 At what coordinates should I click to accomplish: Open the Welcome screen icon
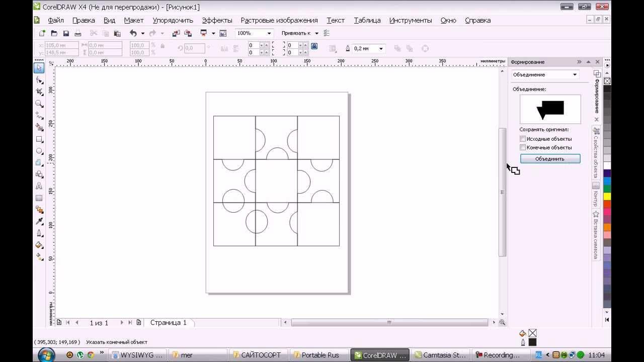[x=223, y=33]
